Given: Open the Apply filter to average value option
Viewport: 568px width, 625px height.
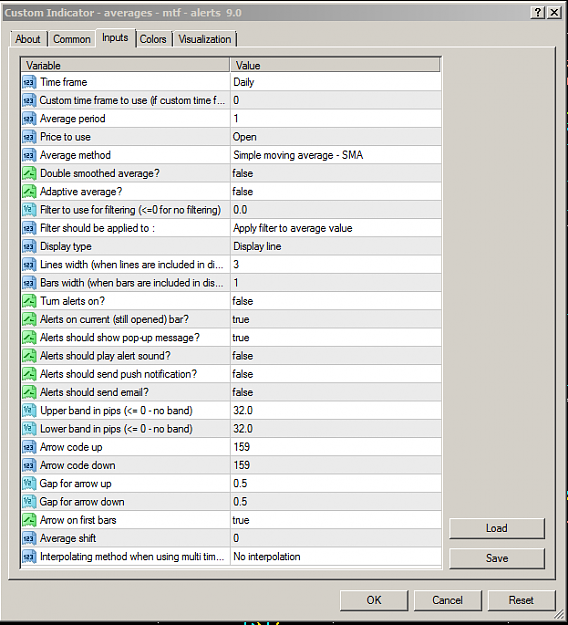Looking at the screenshot, I should click(x=336, y=228).
